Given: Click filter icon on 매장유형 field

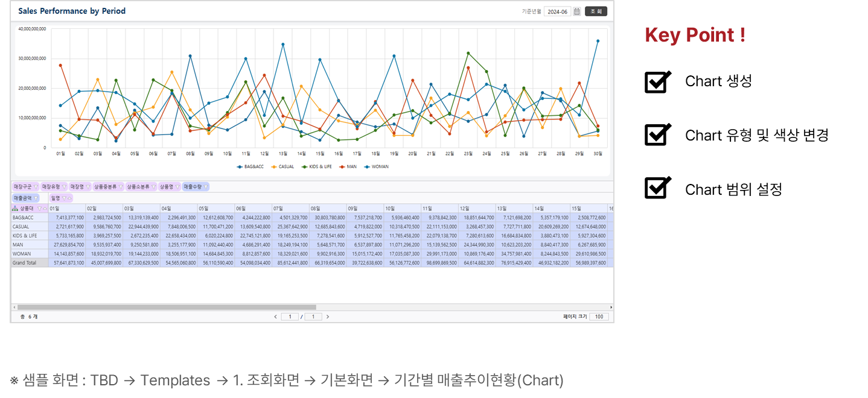Looking at the screenshot, I should click(64, 187).
